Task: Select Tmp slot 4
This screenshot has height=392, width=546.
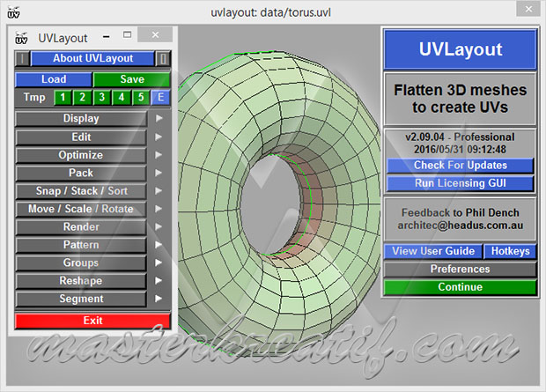Action: click(x=122, y=97)
